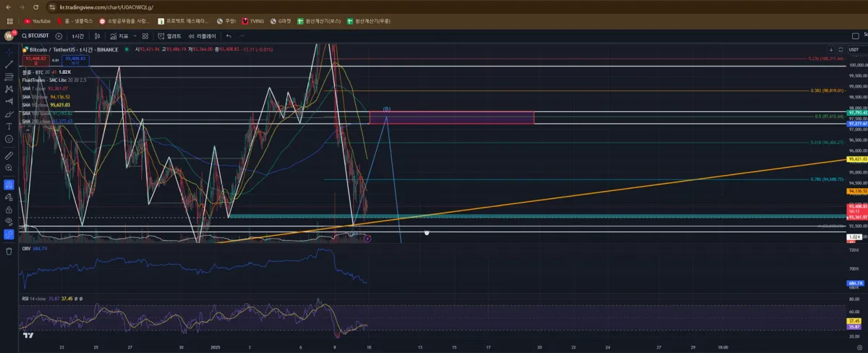
Task: Open the user profile avatar menu
Action: (x=9, y=35)
